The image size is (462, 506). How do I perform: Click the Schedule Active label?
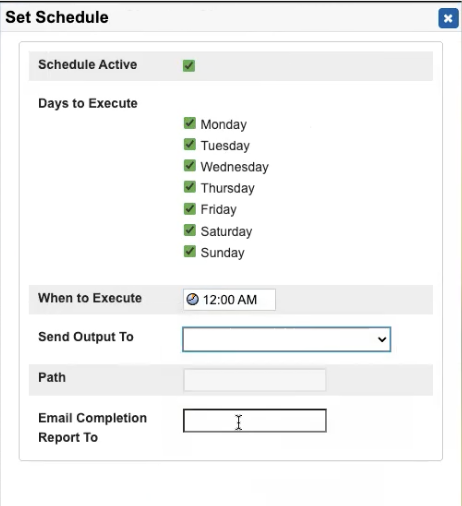coord(88,65)
